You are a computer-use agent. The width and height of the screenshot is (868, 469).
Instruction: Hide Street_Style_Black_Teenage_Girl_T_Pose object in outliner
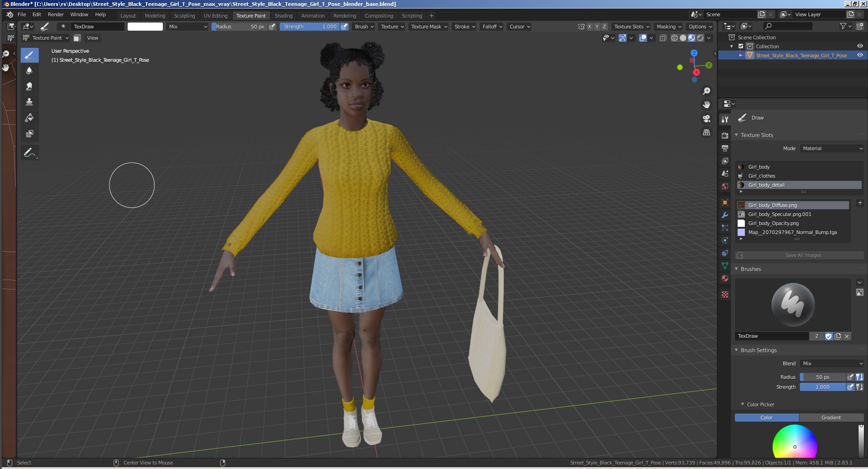[x=860, y=55]
